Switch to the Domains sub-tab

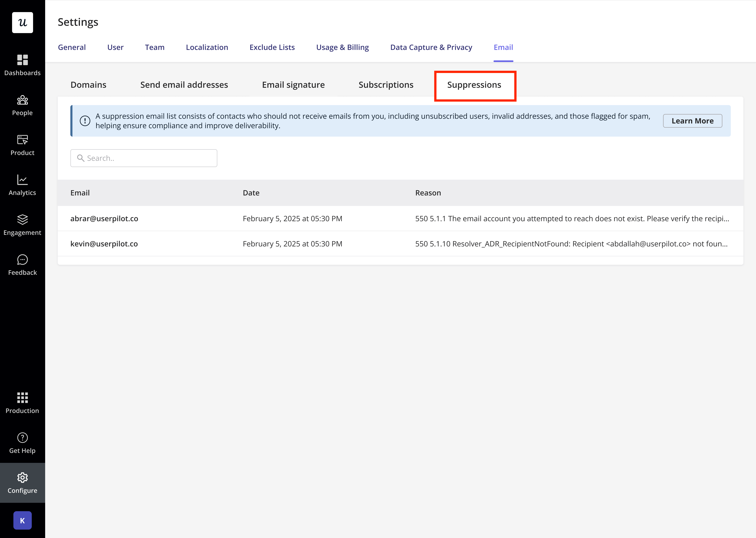(x=88, y=85)
